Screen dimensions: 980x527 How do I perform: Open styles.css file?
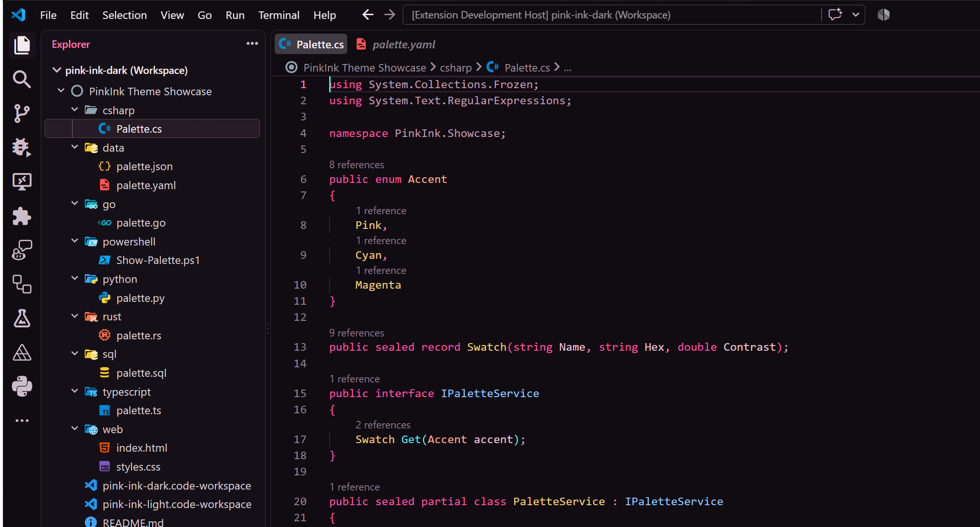pyautogui.click(x=152, y=467)
